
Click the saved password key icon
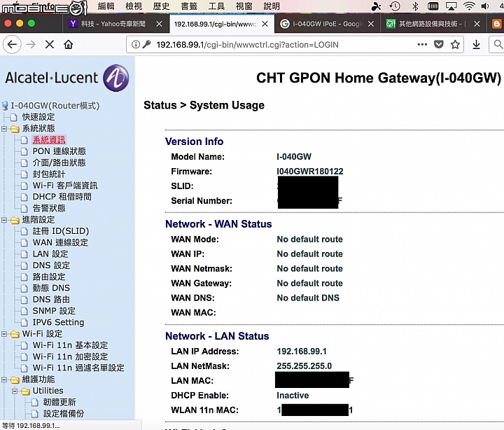point(146,44)
